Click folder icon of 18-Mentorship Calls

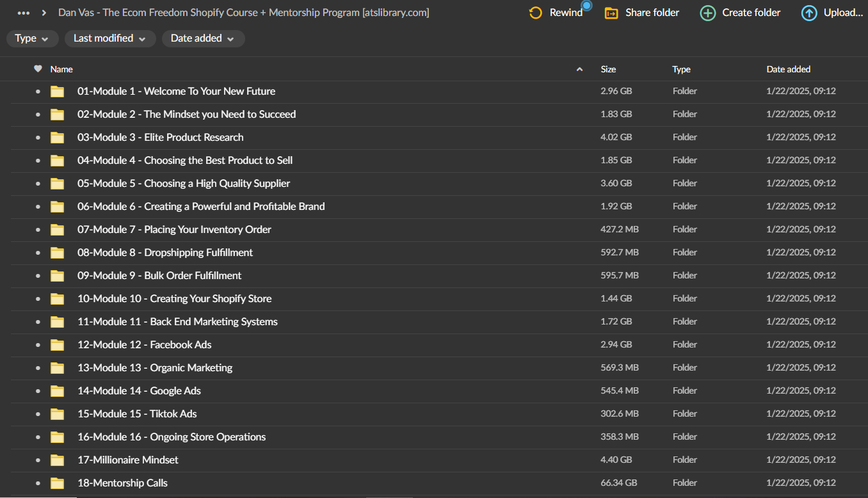click(x=58, y=483)
